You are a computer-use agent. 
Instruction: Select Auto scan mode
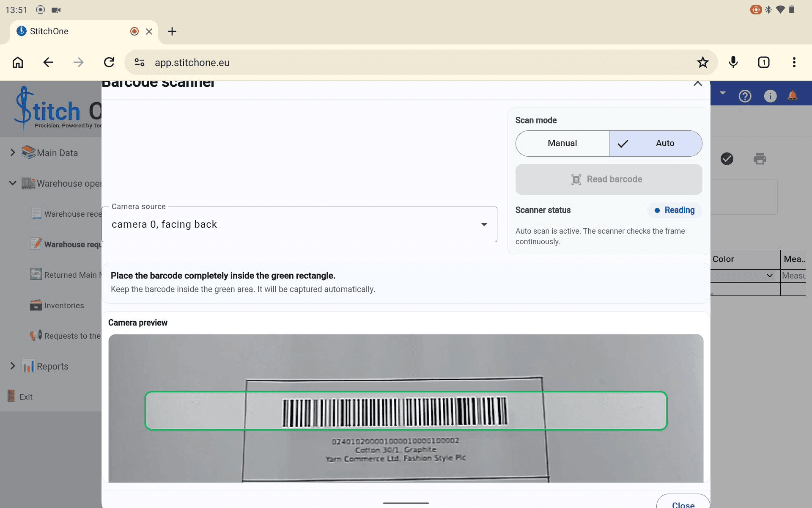pyautogui.click(x=656, y=144)
